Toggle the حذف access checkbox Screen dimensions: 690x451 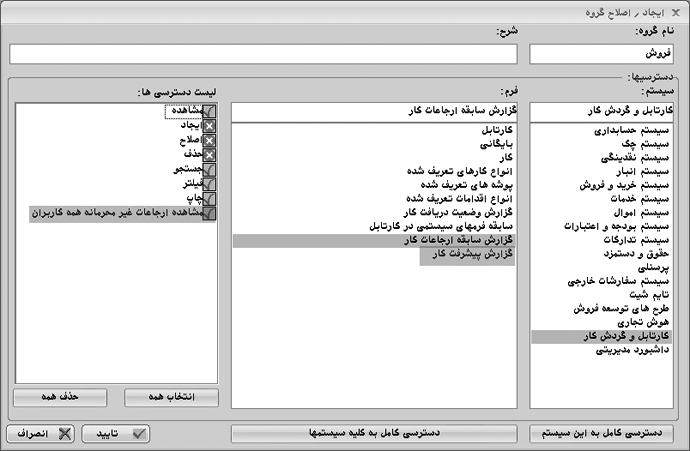click(x=209, y=155)
